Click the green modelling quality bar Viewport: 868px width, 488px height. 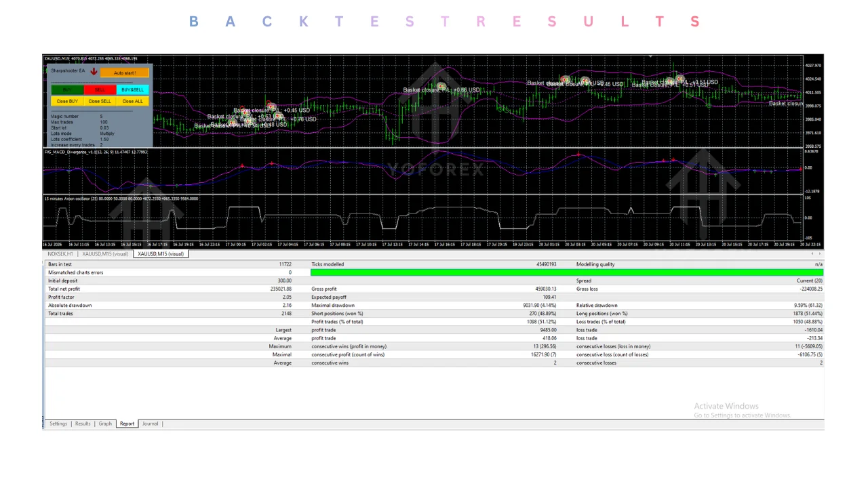coord(567,272)
